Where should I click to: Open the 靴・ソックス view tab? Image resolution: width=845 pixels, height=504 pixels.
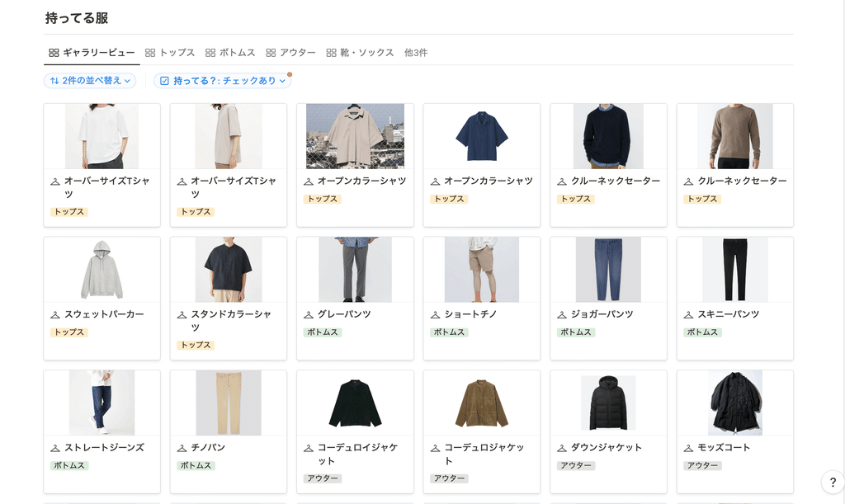pyautogui.click(x=360, y=53)
